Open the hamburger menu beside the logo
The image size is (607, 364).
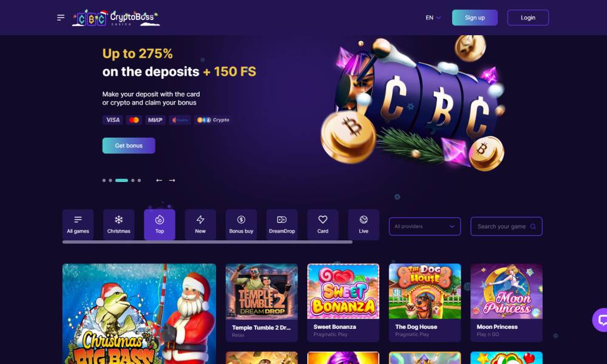pyautogui.click(x=61, y=18)
